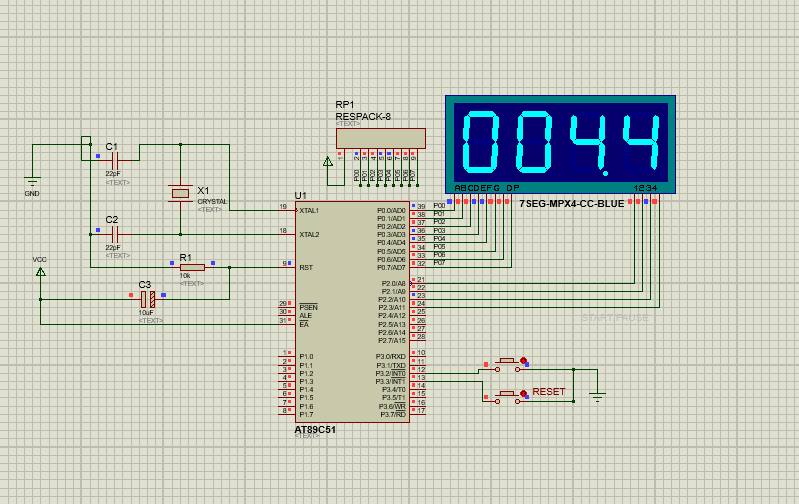Click the XTAL2 pin label
Image resolution: width=799 pixels, height=504 pixels.
point(309,234)
